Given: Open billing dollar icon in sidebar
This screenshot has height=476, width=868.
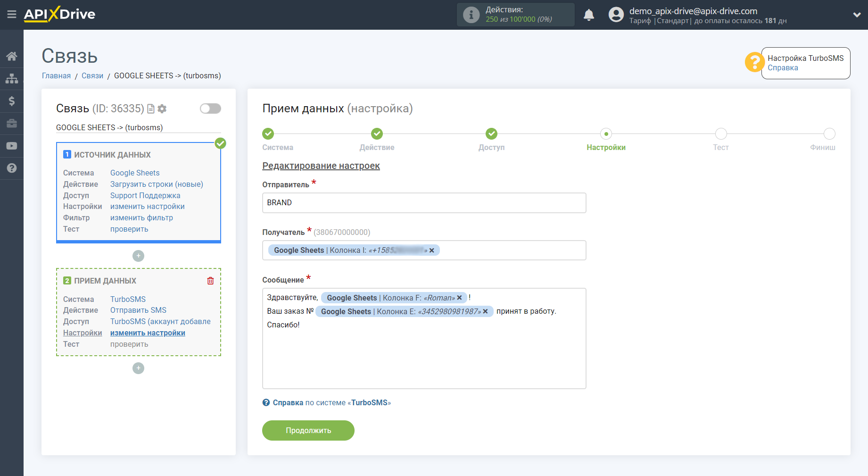Looking at the screenshot, I should click(12, 101).
